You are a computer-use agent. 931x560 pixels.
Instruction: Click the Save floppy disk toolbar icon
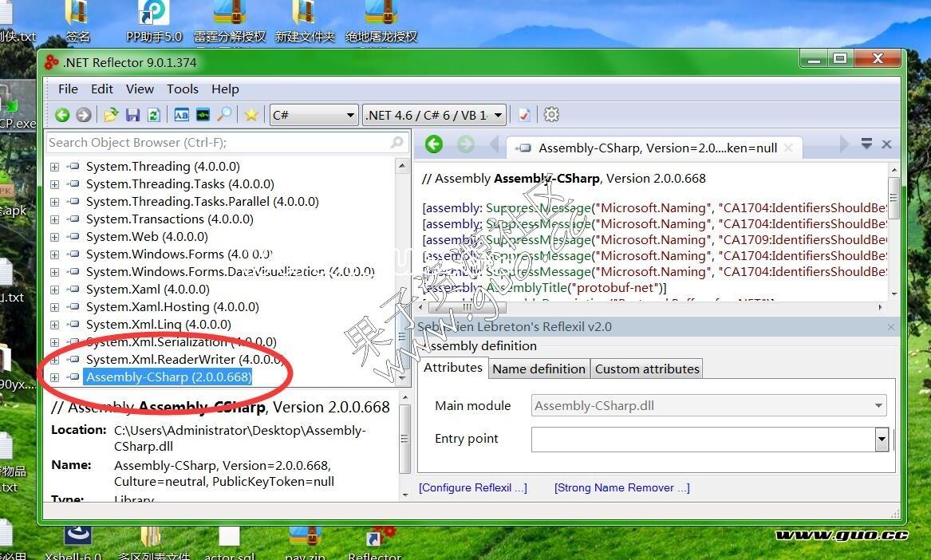(132, 115)
